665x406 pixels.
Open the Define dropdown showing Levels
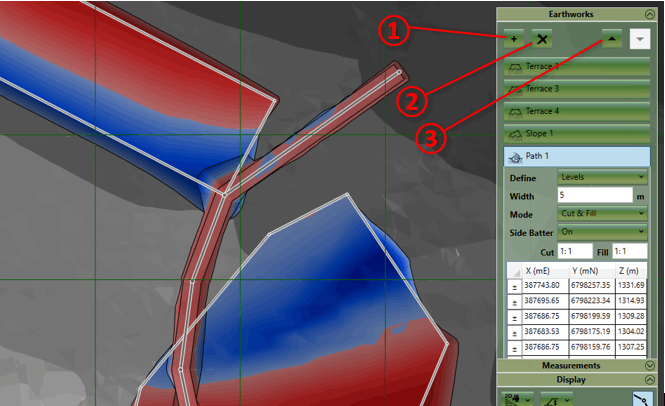pyautogui.click(x=603, y=177)
